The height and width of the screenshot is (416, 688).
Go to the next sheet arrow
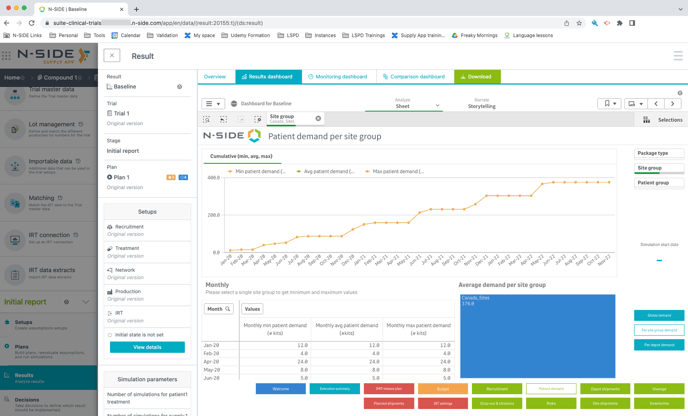coord(672,104)
